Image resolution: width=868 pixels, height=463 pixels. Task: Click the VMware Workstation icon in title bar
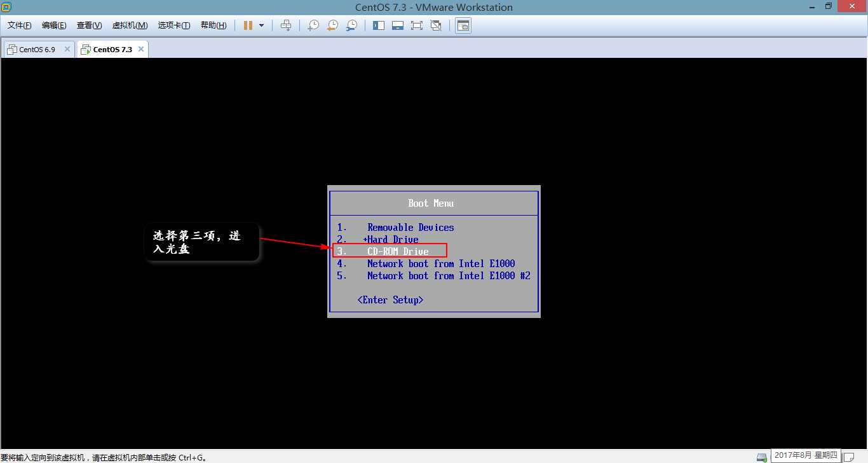tap(7, 7)
